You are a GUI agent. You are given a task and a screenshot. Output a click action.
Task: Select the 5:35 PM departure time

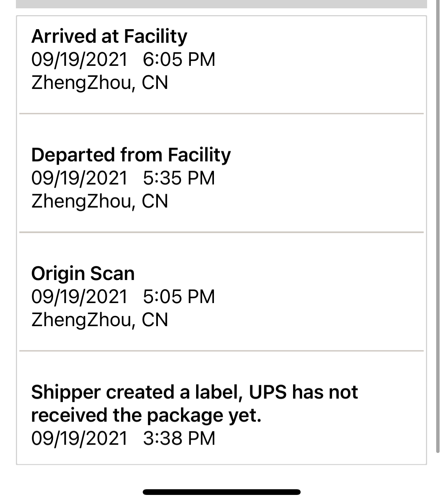click(179, 178)
